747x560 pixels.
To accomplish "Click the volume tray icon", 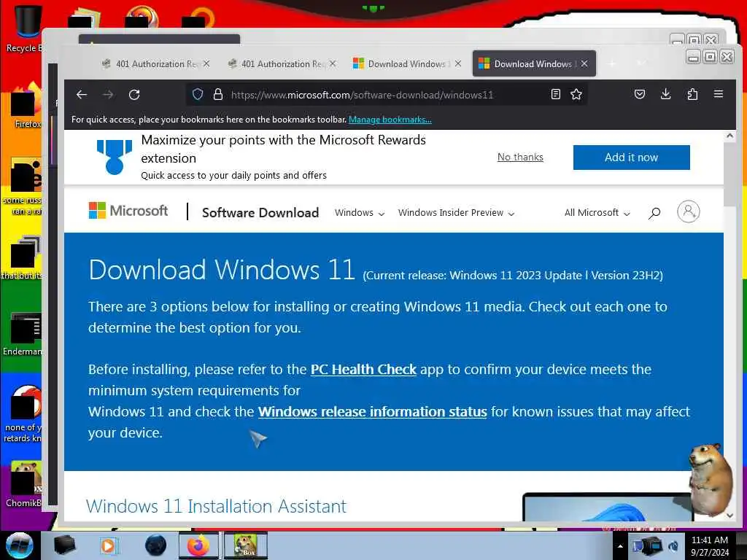I will tap(673, 546).
